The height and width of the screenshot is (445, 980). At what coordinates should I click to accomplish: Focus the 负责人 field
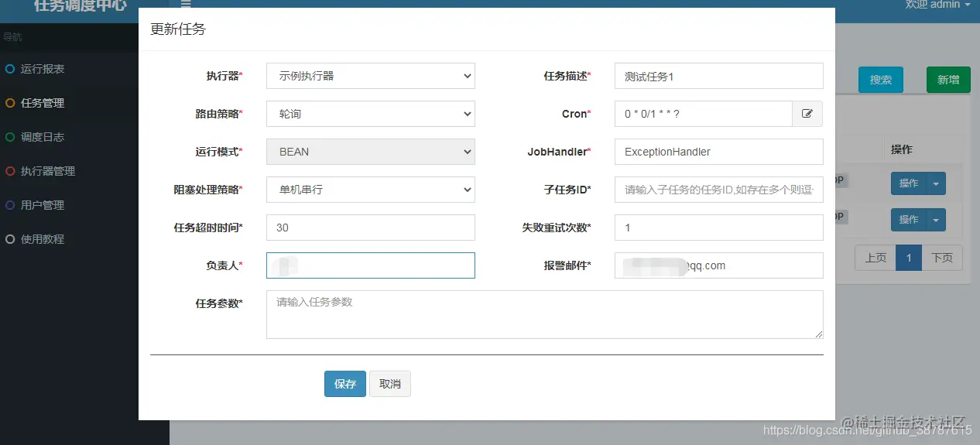(x=371, y=265)
